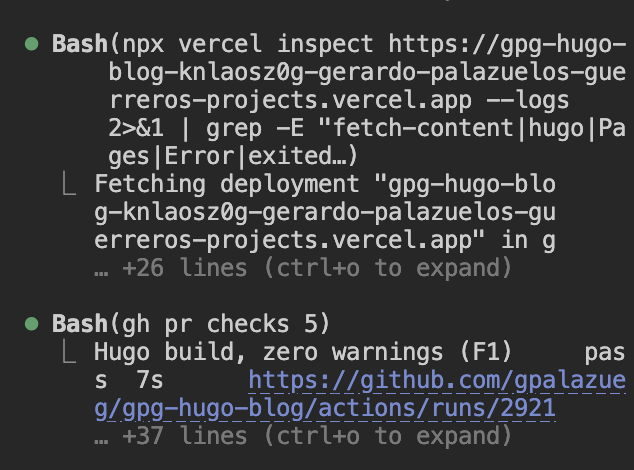Click the https://gpg-hugo- URL in the command

pyautogui.click(x=507, y=44)
